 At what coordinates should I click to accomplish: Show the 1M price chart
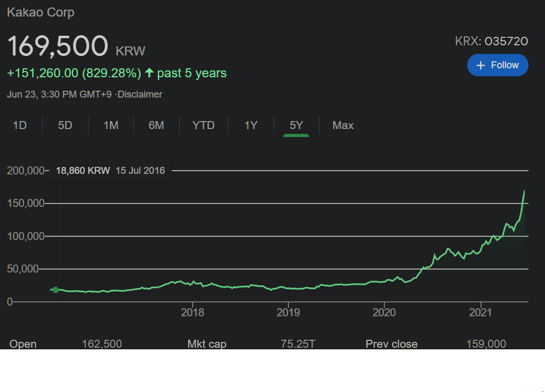pyautogui.click(x=111, y=125)
